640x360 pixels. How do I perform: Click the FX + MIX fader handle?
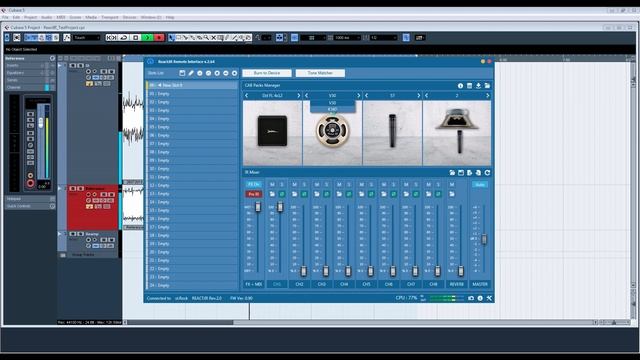[258, 207]
